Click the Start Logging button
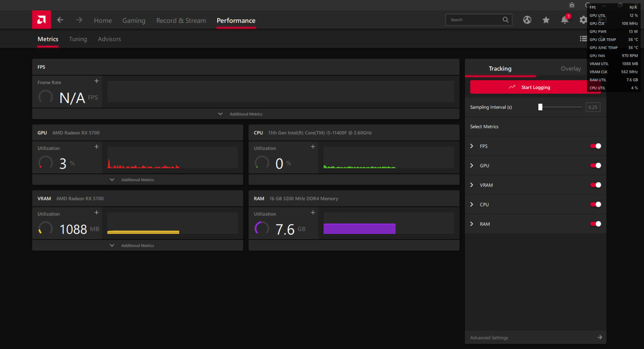Viewport: 644px width, 349px height. pyautogui.click(x=535, y=87)
